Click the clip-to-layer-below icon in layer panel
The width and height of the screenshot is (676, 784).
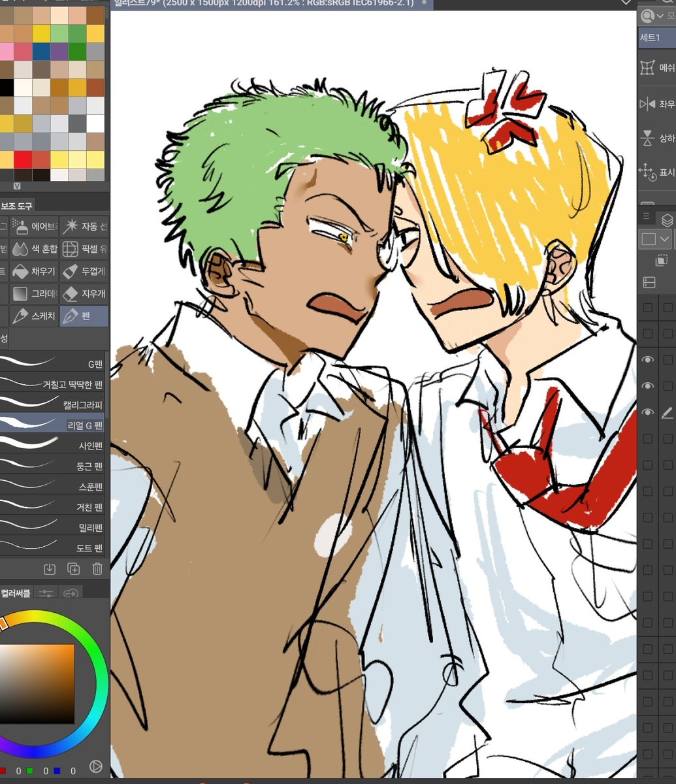pyautogui.click(x=660, y=261)
